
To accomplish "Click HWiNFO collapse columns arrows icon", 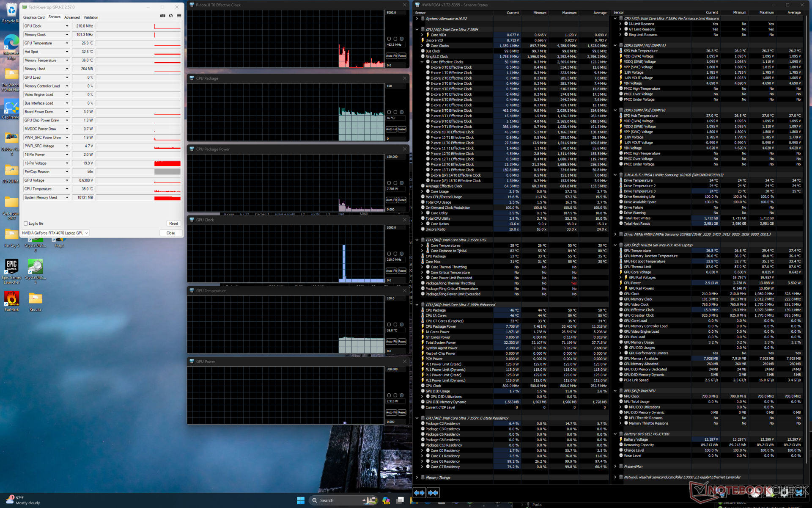I will click(433, 493).
